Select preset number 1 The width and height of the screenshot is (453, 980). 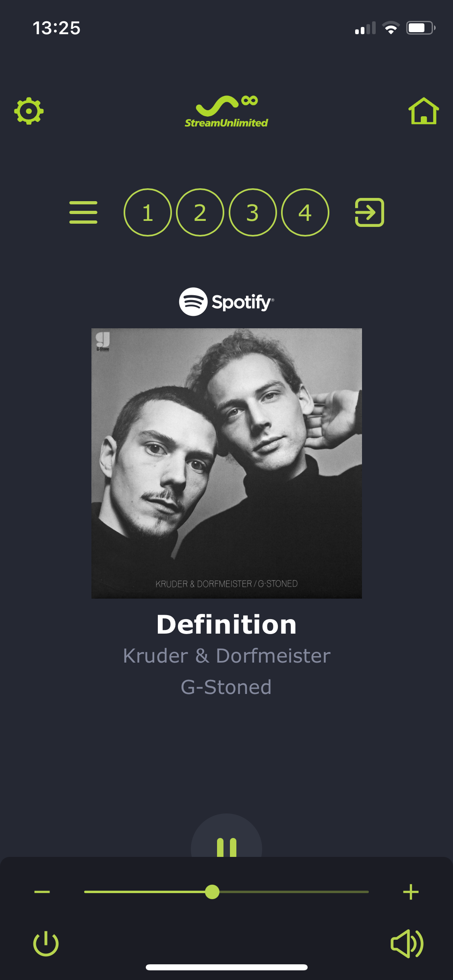(x=148, y=212)
